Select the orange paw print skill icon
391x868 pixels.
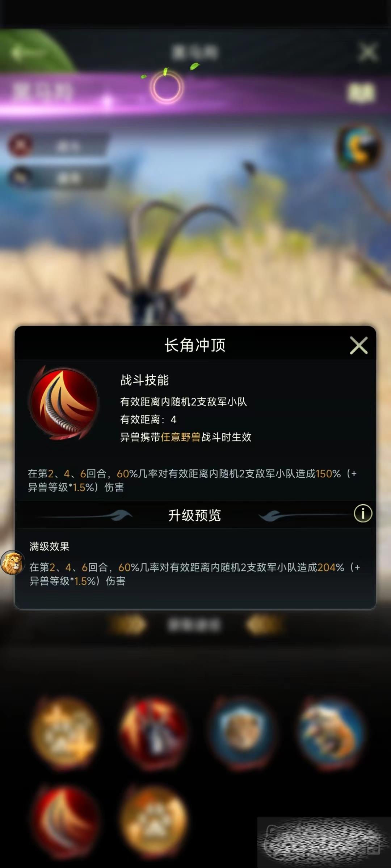(154, 821)
